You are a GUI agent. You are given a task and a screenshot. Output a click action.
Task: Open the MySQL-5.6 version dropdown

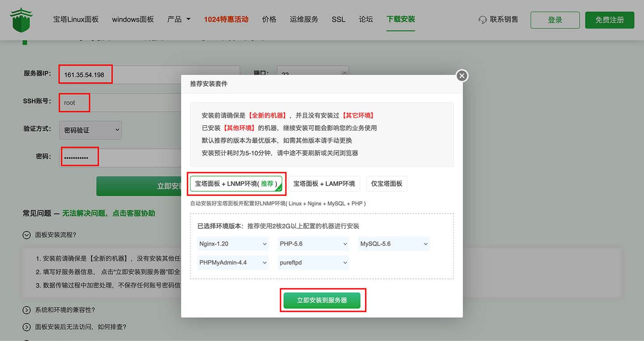point(394,244)
